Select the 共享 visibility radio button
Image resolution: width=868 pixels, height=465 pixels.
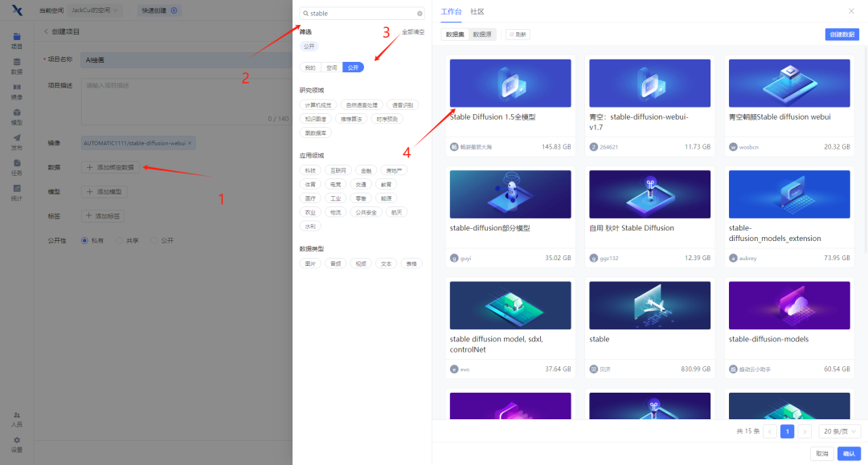(x=119, y=240)
